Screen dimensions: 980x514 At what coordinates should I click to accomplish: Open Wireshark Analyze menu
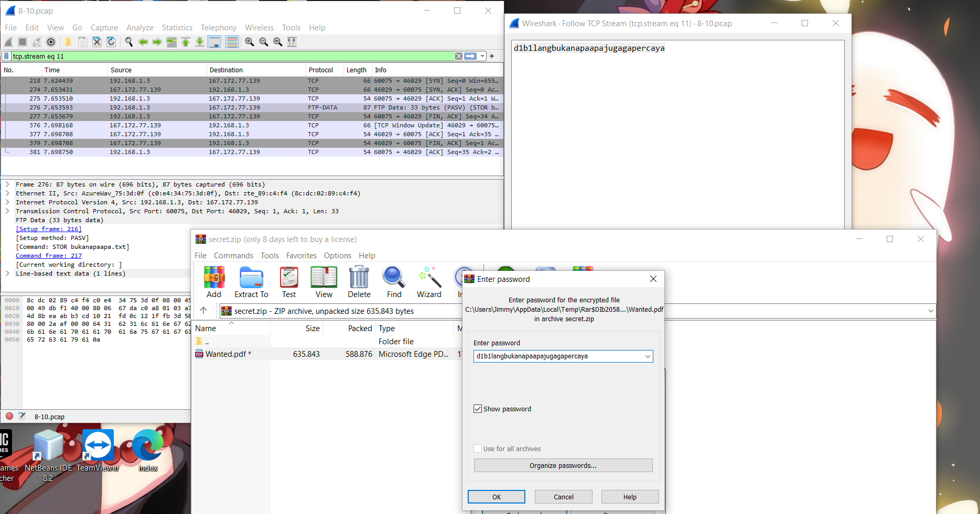[139, 28]
